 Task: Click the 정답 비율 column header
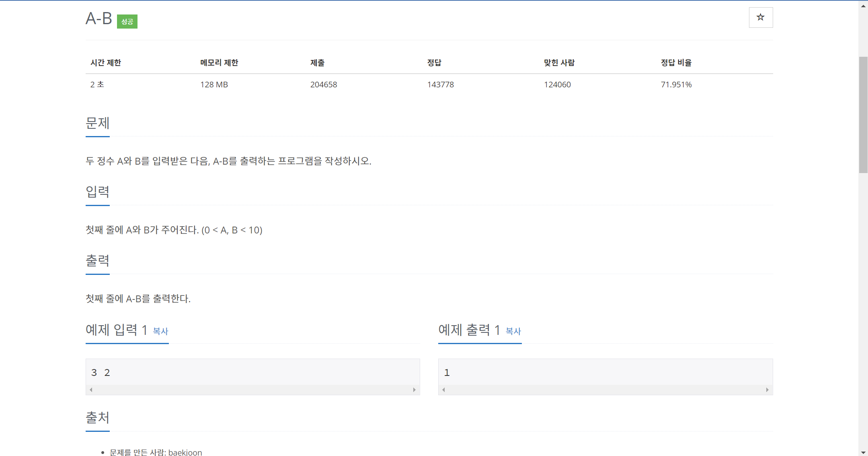click(676, 63)
